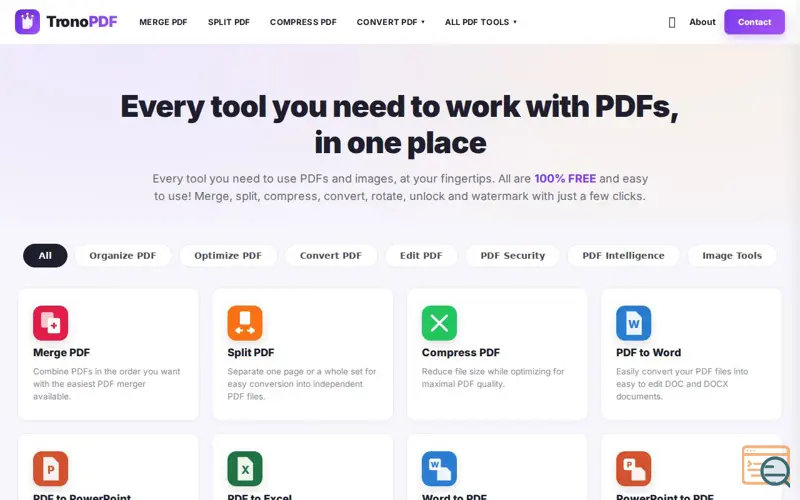Expand the Convert PDF dropdown menu
Image resolution: width=800 pixels, height=500 pixels.
pyautogui.click(x=391, y=22)
